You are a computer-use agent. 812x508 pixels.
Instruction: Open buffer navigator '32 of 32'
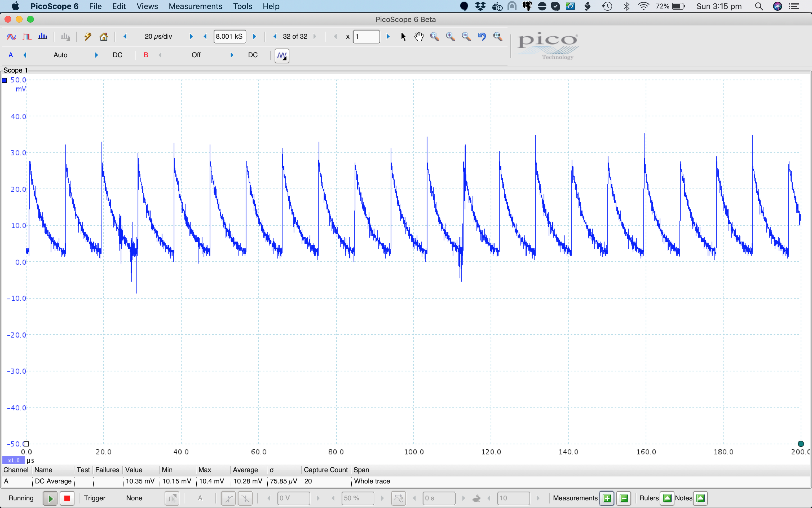(x=295, y=36)
